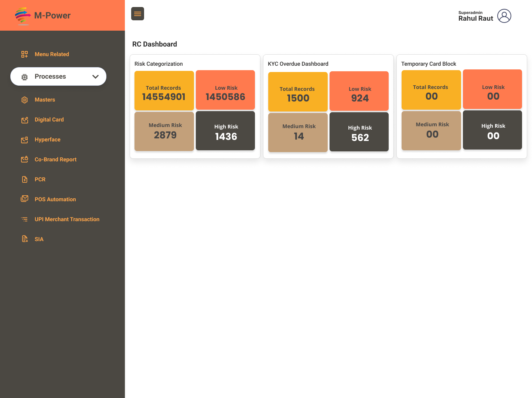Open the Hyperface menu entry
This screenshot has width=532, height=398.
click(x=47, y=140)
